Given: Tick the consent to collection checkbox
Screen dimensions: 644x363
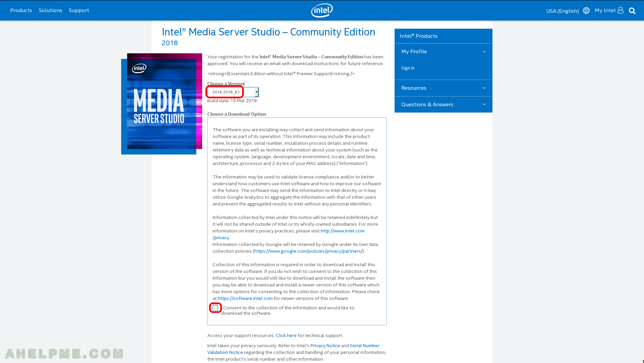Looking at the screenshot, I should [x=215, y=308].
